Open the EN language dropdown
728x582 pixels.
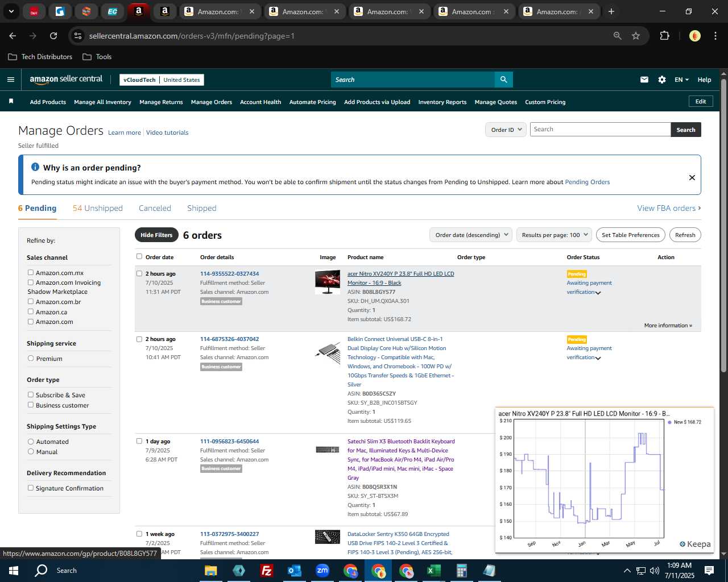tap(681, 80)
